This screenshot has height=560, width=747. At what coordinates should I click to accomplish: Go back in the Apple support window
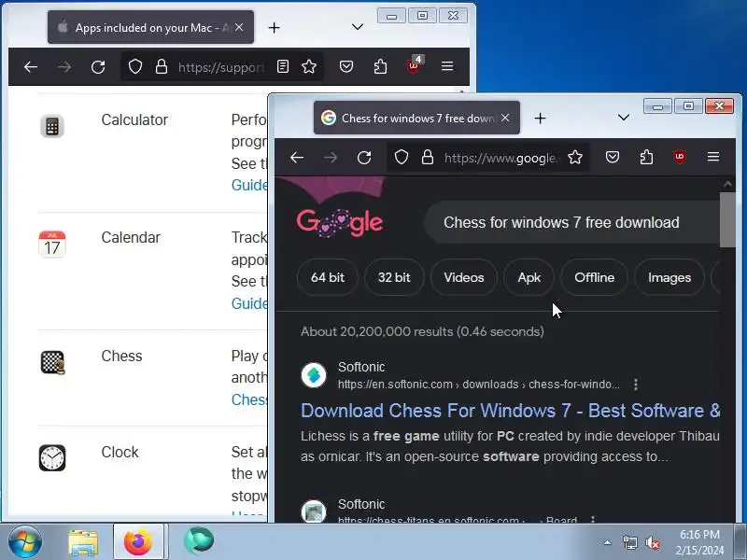click(x=31, y=67)
